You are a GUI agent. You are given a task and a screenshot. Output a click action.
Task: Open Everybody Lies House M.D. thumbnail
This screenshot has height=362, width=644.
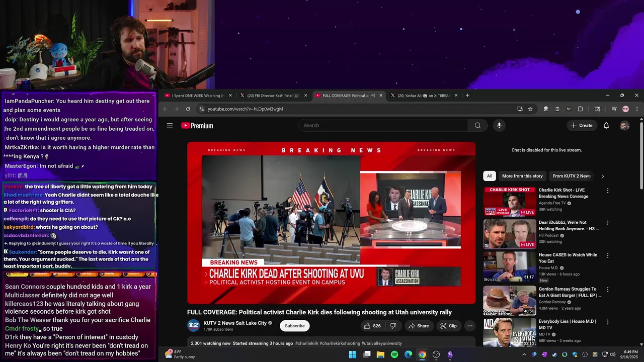tap(510, 332)
